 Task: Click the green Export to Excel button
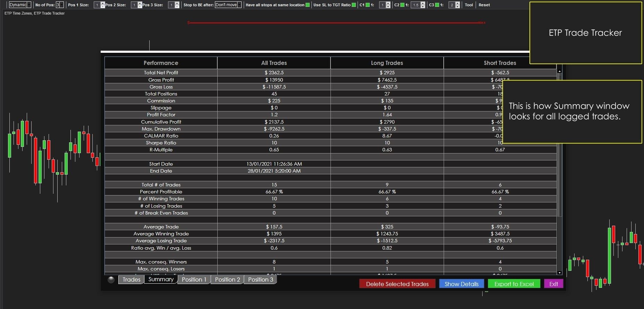click(x=514, y=284)
